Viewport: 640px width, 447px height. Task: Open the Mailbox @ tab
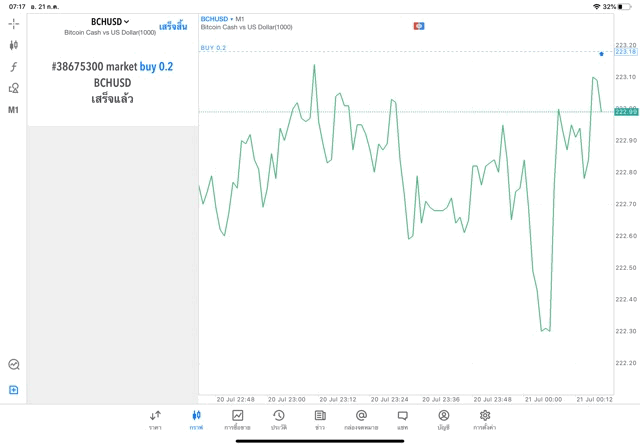click(x=361, y=419)
